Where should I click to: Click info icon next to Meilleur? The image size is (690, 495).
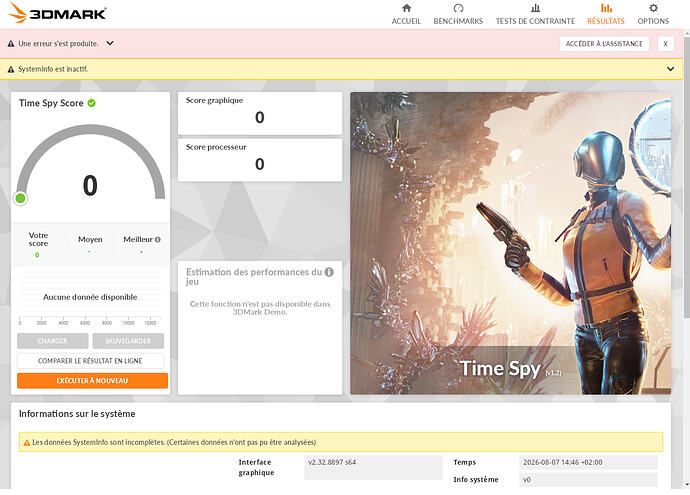[x=158, y=239]
